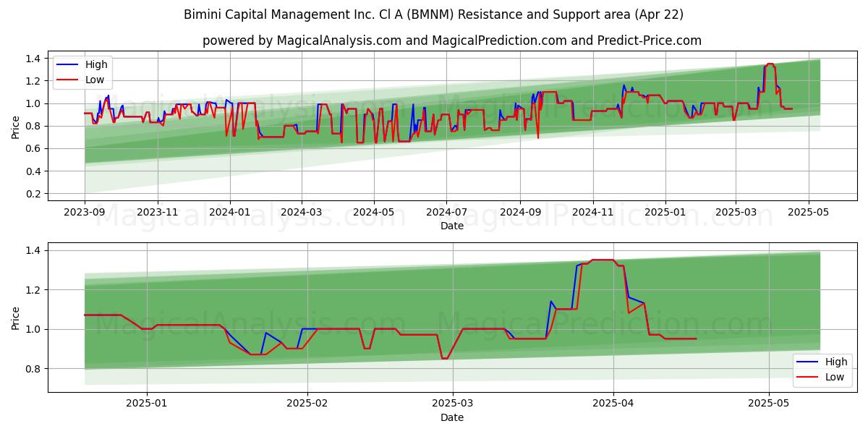This screenshot has width=868, height=434.
Task: Click the 'Price' y-axis label of the bottom chart
Action: click(15, 318)
